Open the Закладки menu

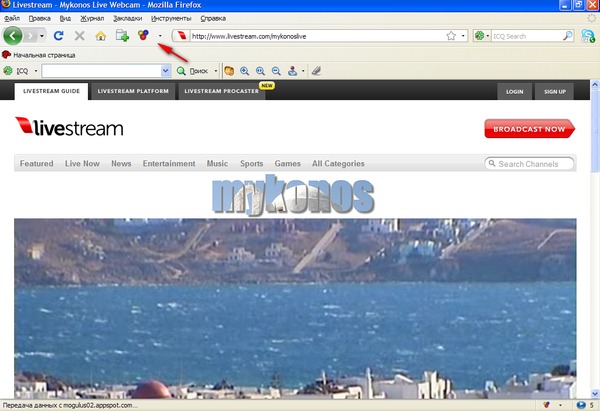coord(127,18)
